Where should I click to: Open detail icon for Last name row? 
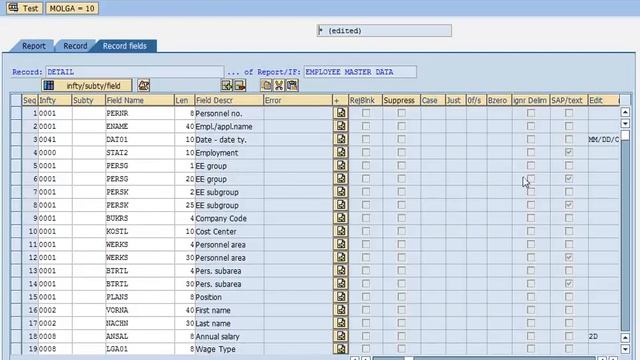coord(340,323)
